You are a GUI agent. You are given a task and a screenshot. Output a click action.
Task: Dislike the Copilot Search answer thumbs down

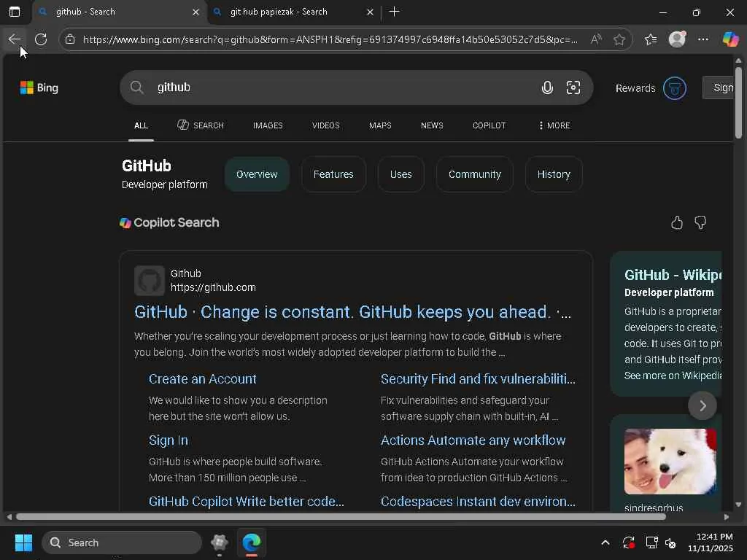click(700, 222)
